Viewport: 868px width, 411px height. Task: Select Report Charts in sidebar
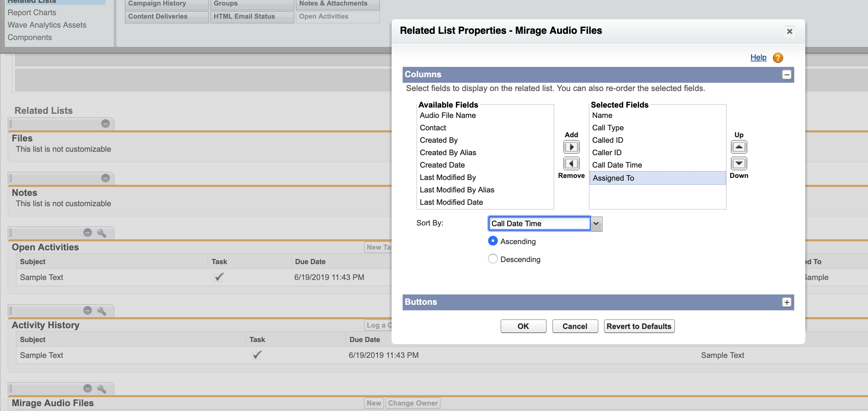pos(32,12)
